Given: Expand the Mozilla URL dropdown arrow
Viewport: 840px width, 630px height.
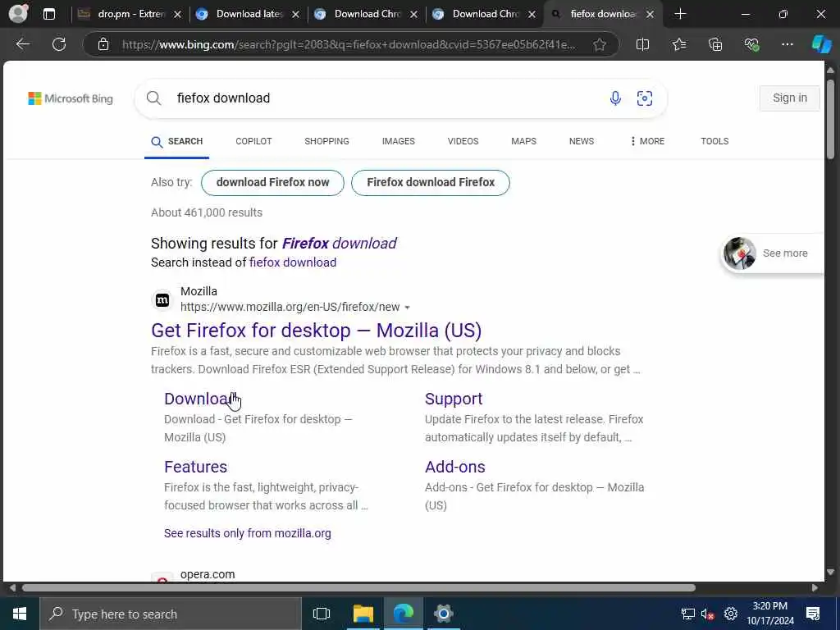Looking at the screenshot, I should [x=407, y=308].
